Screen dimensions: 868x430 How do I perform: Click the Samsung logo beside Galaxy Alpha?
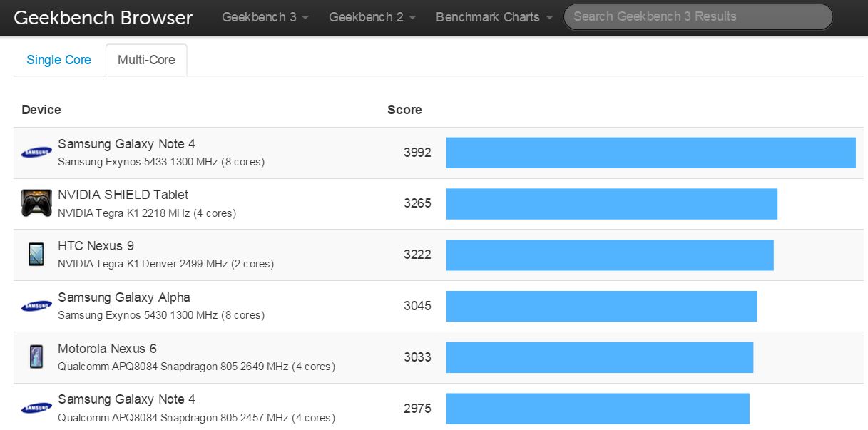click(36, 306)
